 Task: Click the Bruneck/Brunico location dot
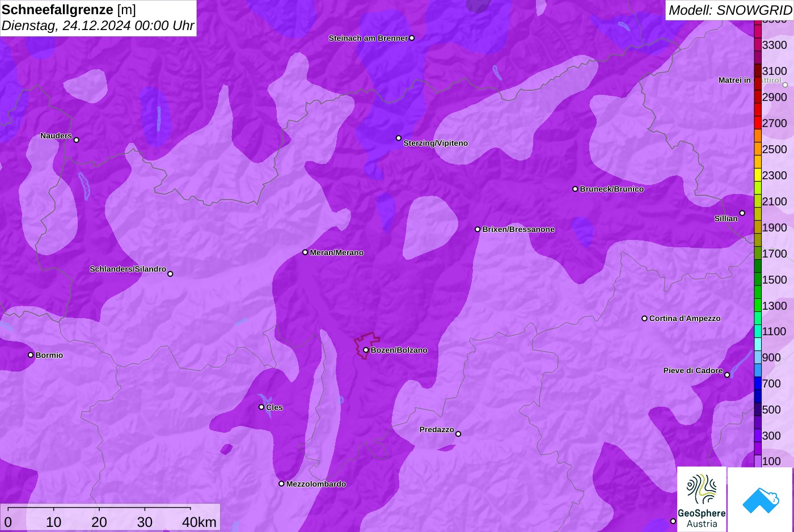coord(575,189)
